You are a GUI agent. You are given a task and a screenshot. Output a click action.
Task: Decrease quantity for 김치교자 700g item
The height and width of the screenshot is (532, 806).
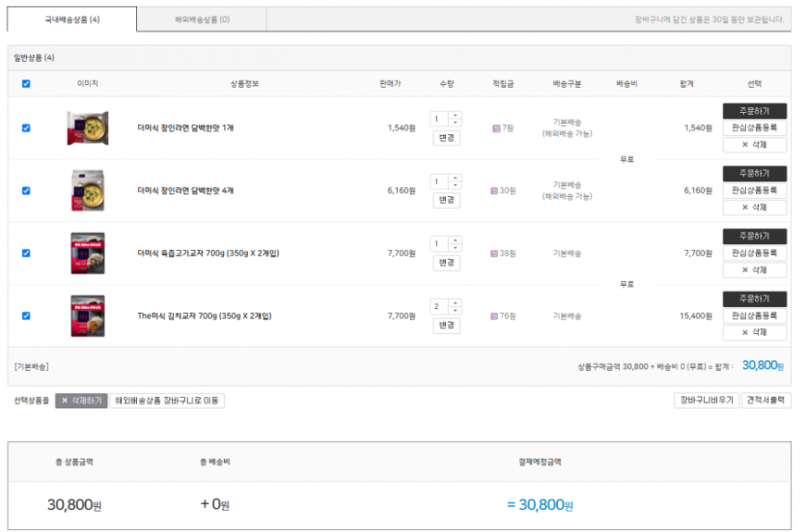coord(456,311)
